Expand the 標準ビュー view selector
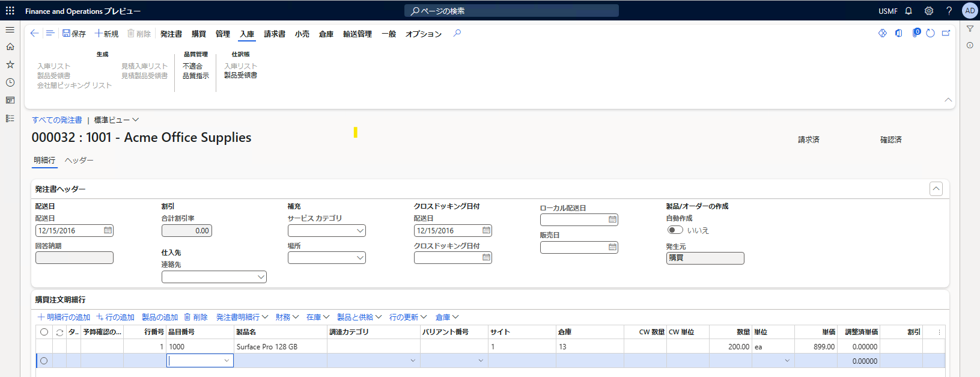Screen dimensions: 980x377 pyautogui.click(x=117, y=120)
